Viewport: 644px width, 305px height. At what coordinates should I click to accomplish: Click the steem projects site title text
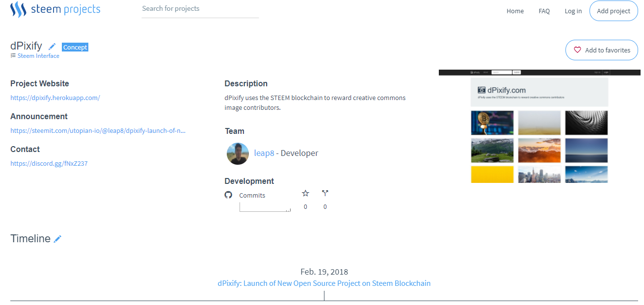click(65, 9)
